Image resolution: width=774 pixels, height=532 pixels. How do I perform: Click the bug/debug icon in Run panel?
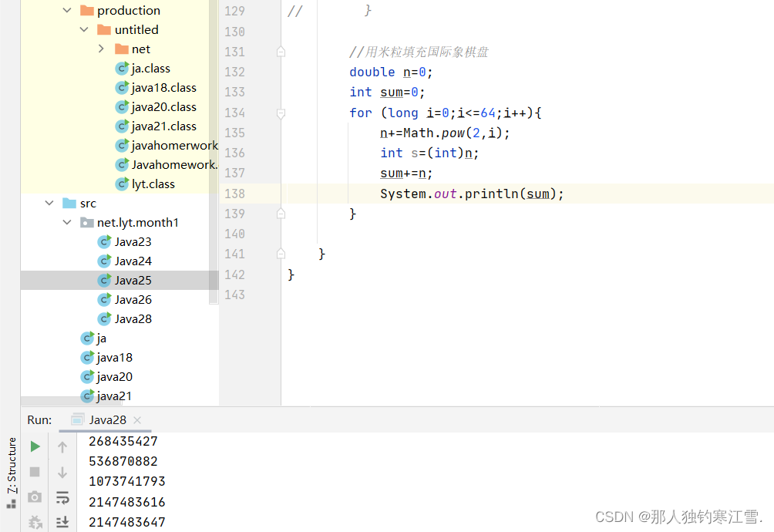[x=35, y=522]
